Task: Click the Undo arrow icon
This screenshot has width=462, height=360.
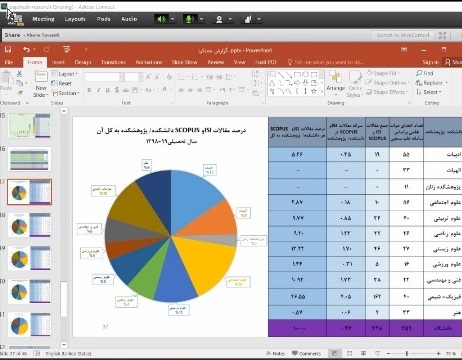Action: tap(26, 50)
